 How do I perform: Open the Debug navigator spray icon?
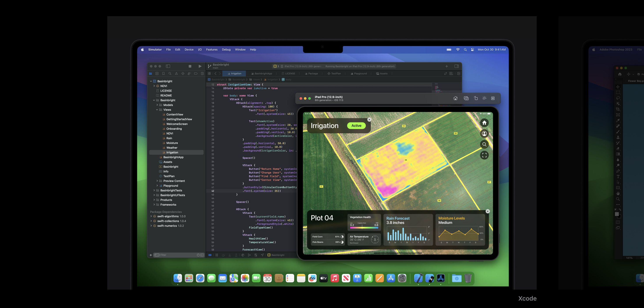pos(189,74)
